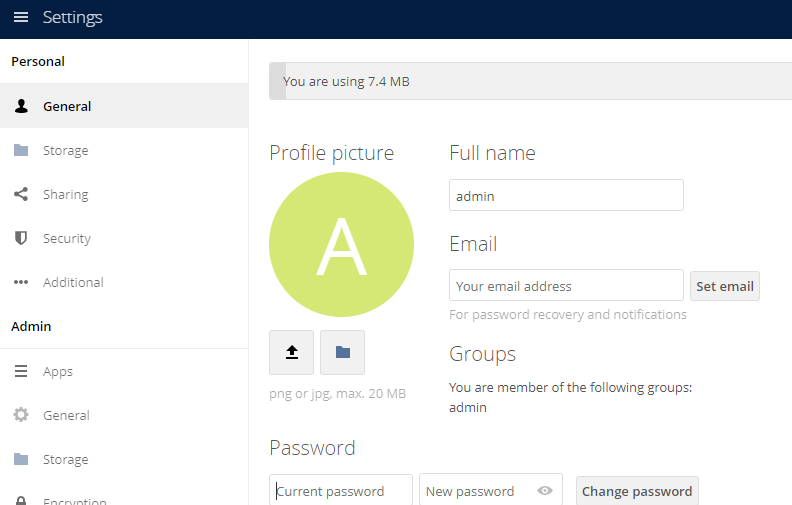Screen dimensions: 792x505
Task: Click the Email heading
Action: click(473, 244)
